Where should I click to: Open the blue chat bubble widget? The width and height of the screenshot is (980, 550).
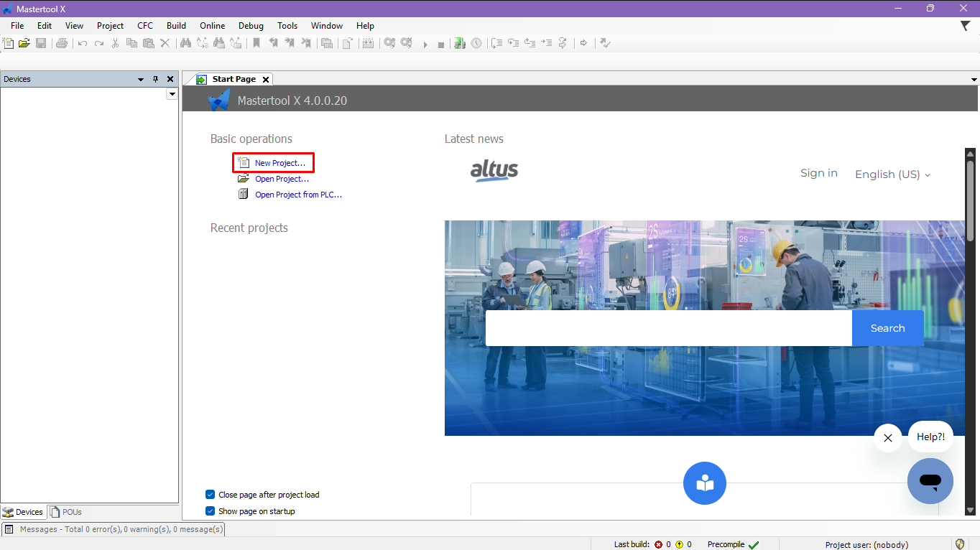click(x=930, y=481)
